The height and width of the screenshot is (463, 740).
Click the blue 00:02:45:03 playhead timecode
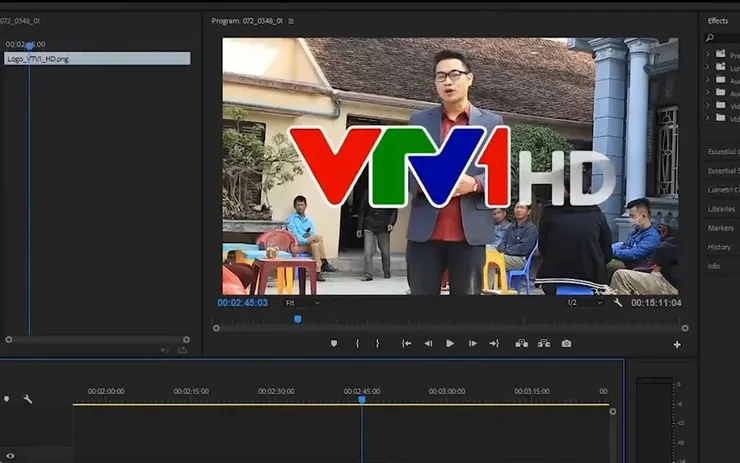pos(243,303)
